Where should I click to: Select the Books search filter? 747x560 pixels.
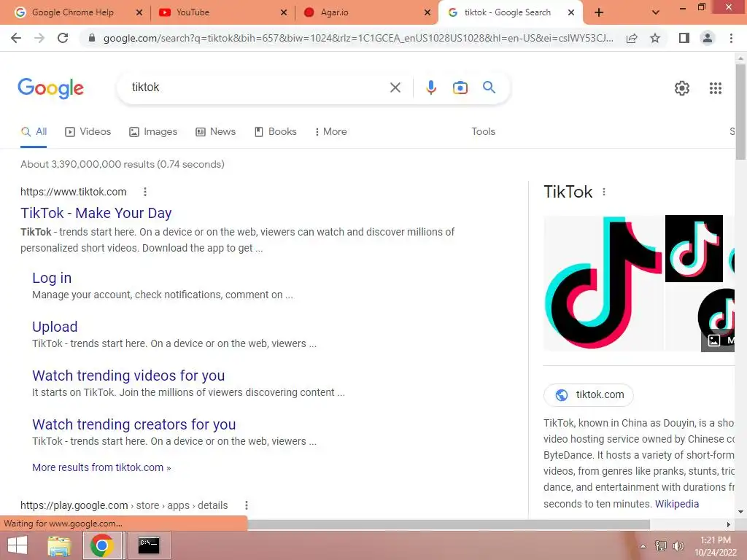point(275,131)
